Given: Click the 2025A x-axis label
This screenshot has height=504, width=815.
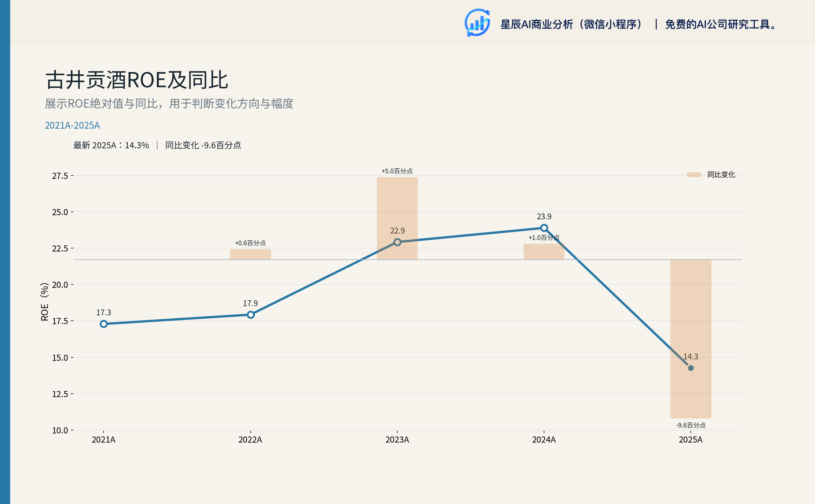Looking at the screenshot, I should (x=691, y=440).
